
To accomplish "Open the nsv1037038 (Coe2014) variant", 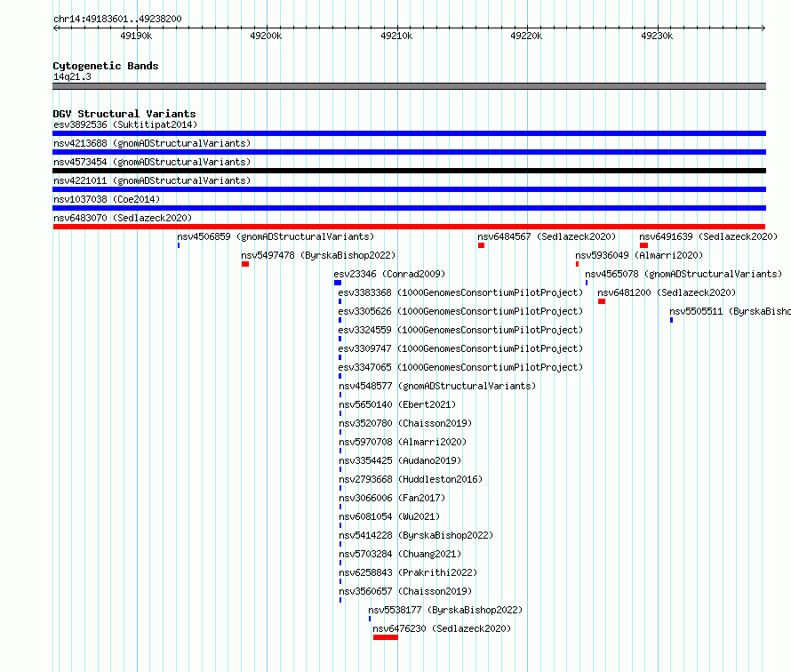I will pyautogui.click(x=107, y=199).
